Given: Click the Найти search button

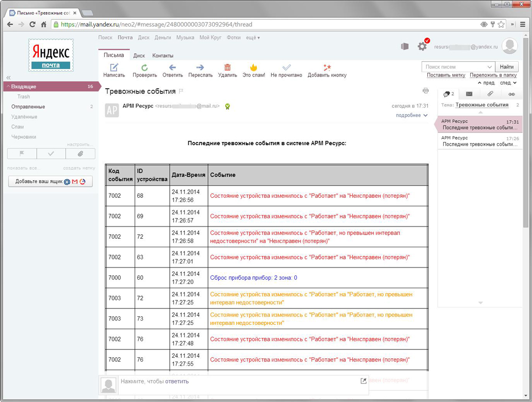Looking at the screenshot, I should [507, 67].
